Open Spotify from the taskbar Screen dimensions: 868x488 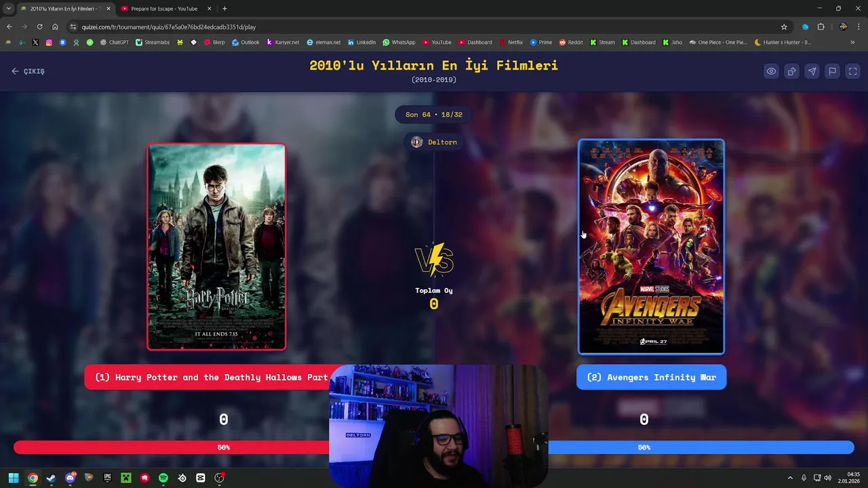click(163, 478)
